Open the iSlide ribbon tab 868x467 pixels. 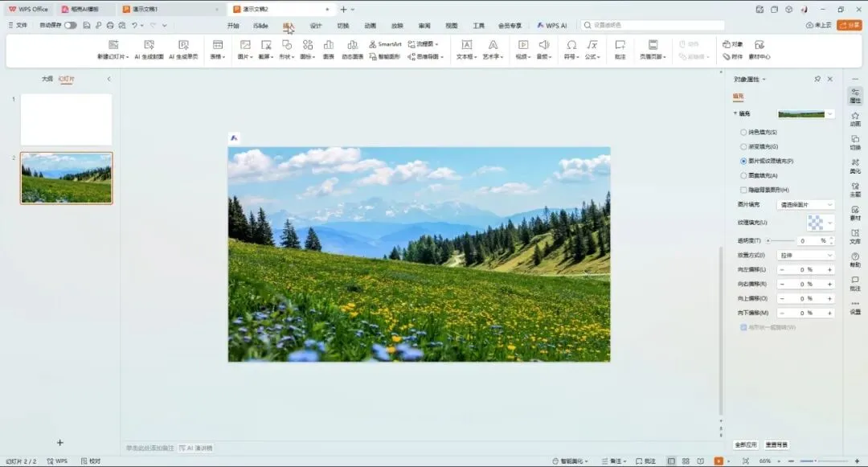click(260, 26)
